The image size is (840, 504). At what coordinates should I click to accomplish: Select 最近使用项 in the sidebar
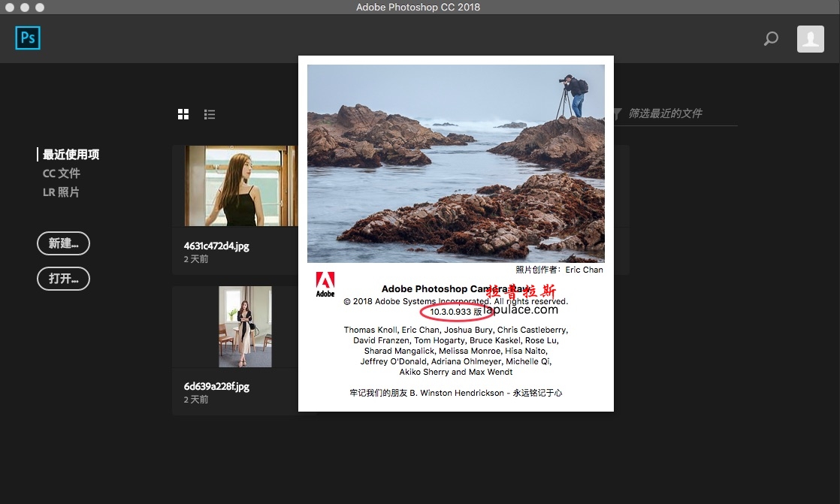point(71,154)
